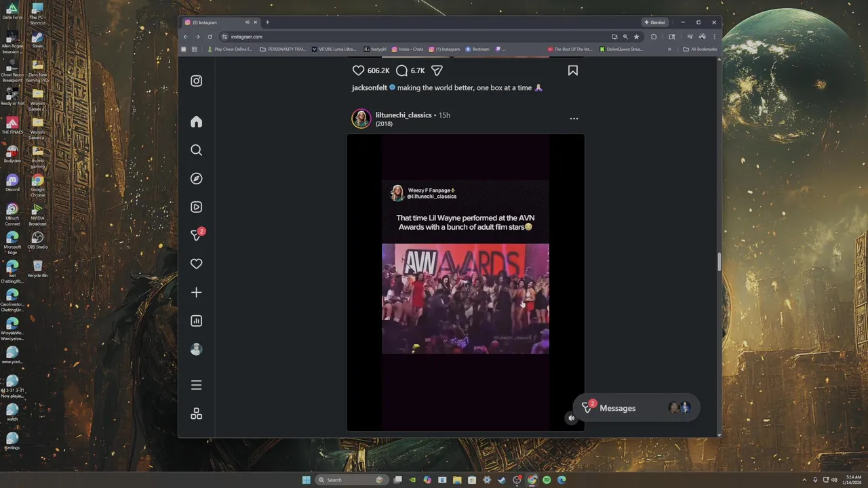
Task: Open the floating Messages button
Action: (x=636, y=408)
